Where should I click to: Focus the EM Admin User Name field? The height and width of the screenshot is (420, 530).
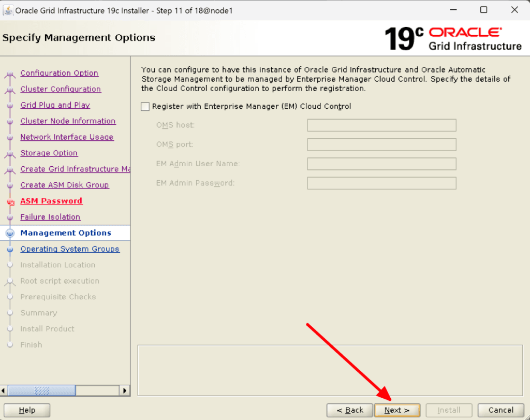tap(381, 164)
